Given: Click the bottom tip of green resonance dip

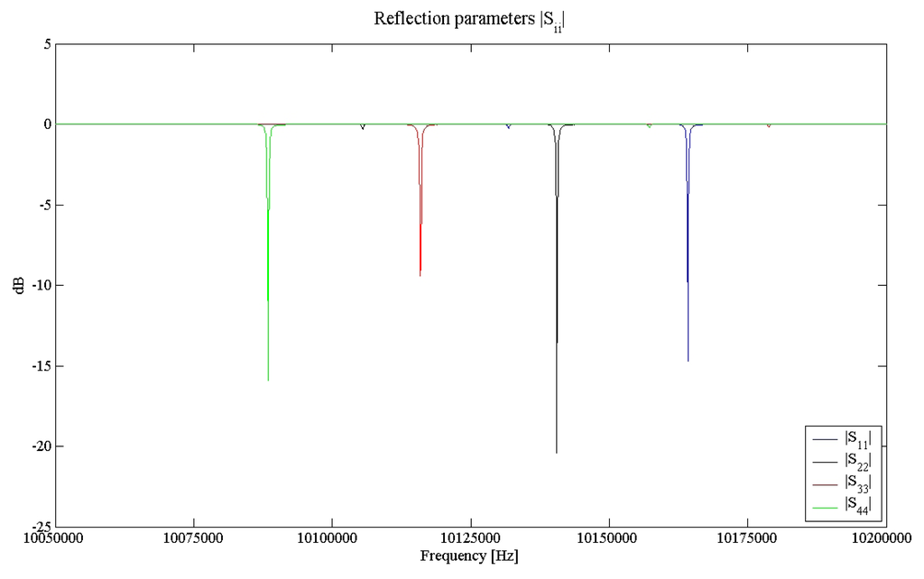Looking at the screenshot, I should (x=268, y=380).
